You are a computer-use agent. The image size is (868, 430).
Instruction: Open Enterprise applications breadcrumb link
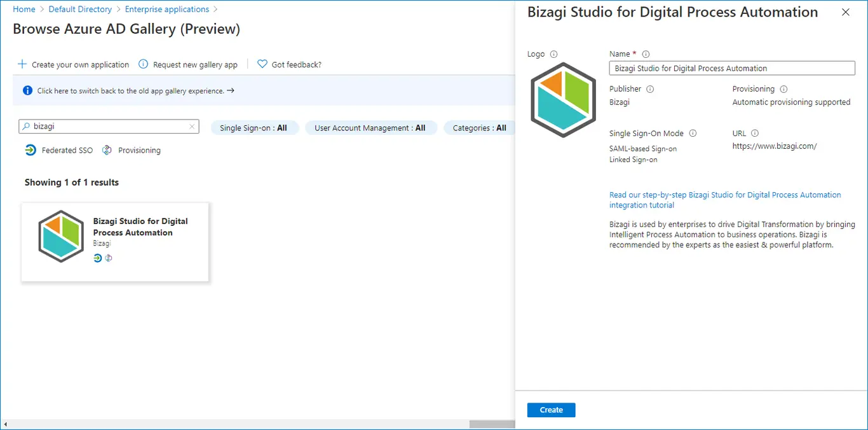point(167,10)
